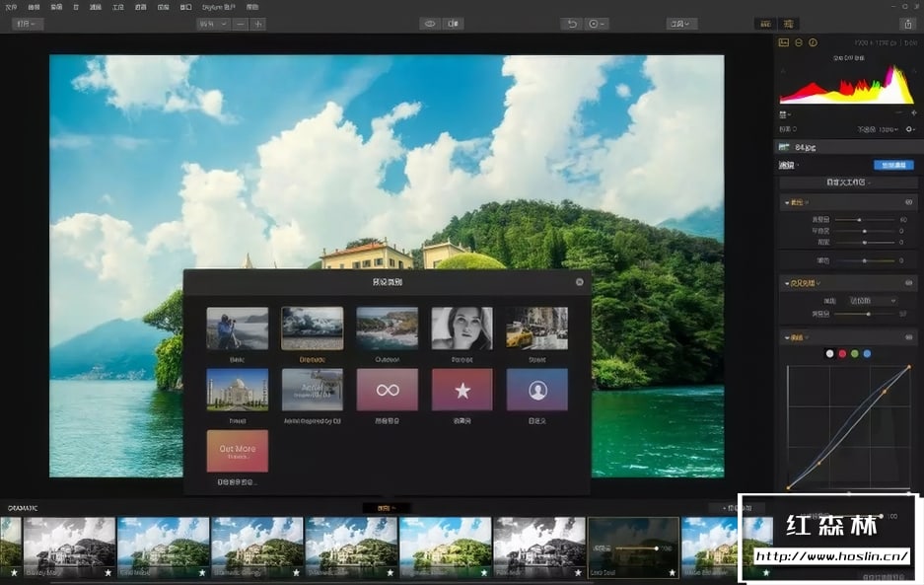The width and height of the screenshot is (924, 585).
Task: Zoom out with the minus toolbar button
Action: click(240, 24)
